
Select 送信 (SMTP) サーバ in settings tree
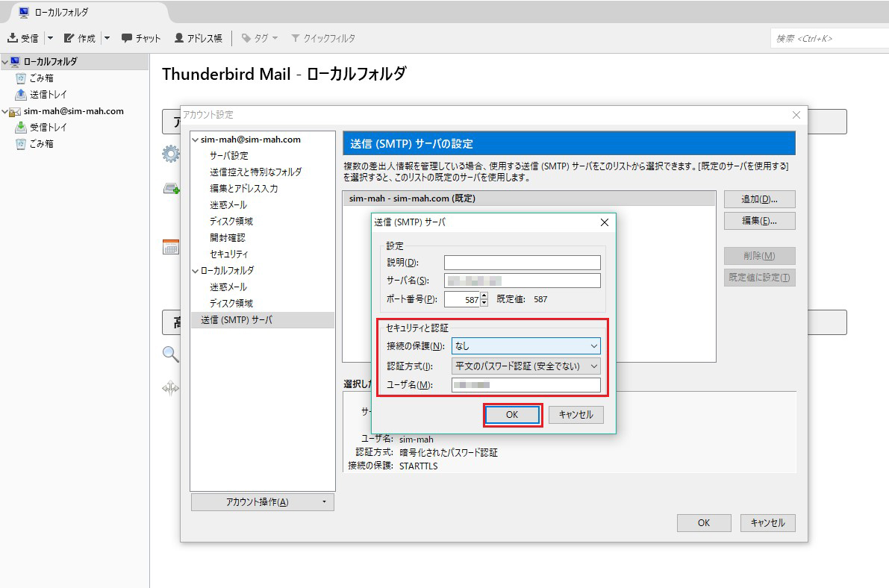tap(263, 320)
